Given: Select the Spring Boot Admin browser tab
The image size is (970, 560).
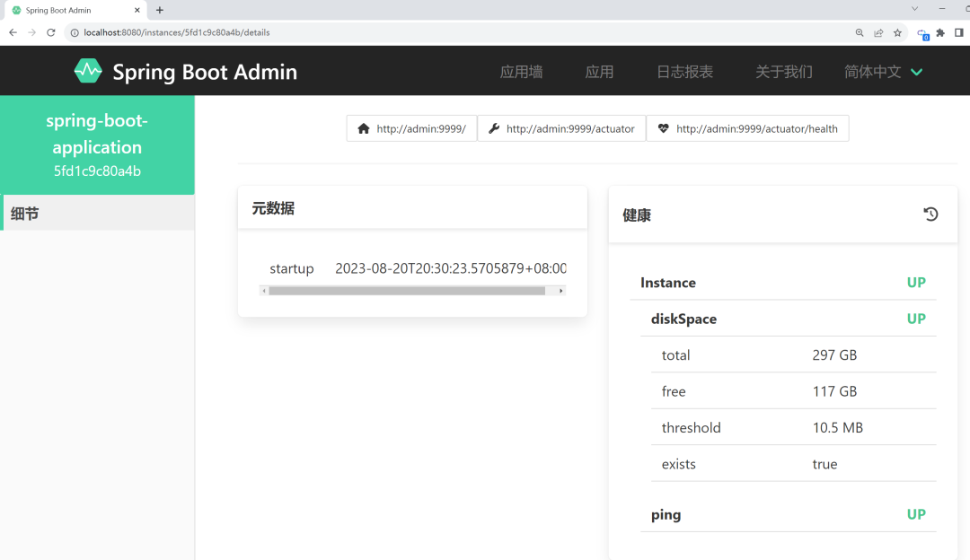Looking at the screenshot, I should tap(75, 10).
